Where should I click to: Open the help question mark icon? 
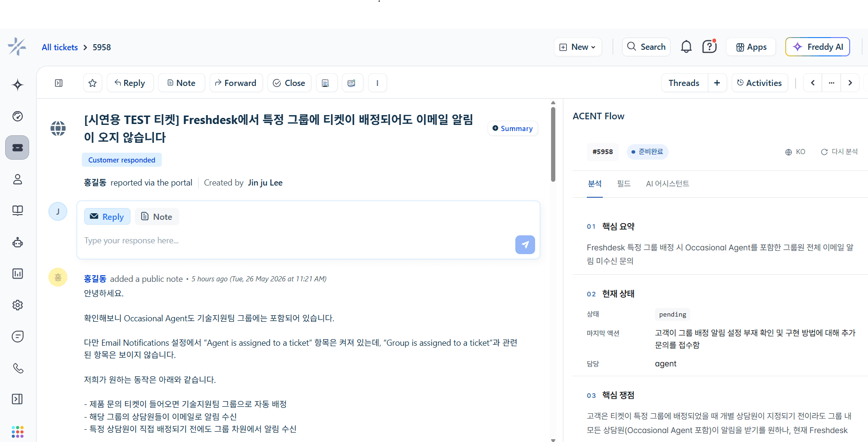tap(709, 47)
